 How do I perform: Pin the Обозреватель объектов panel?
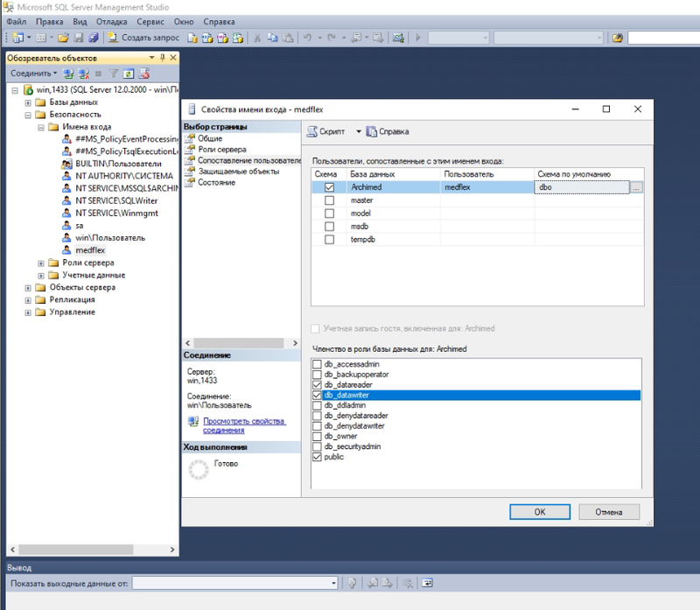tap(163, 58)
